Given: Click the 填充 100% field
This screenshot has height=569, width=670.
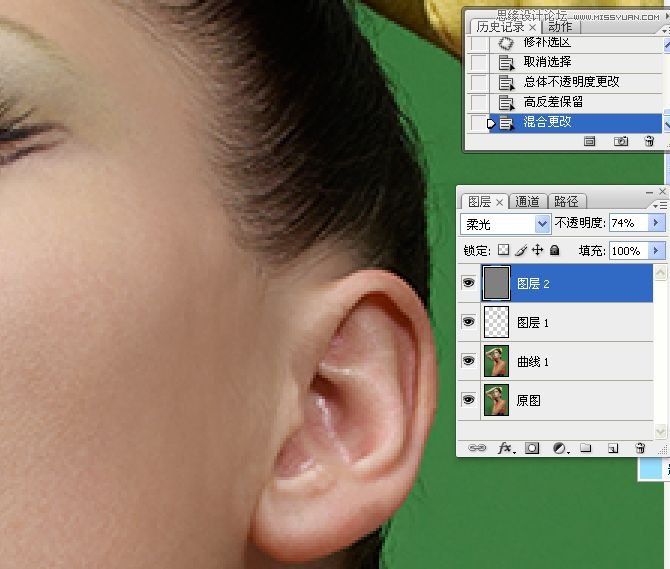Looking at the screenshot, I should coord(629,251).
